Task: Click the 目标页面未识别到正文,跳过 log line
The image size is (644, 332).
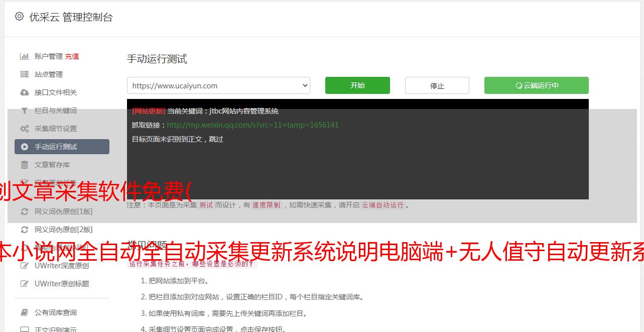Action: [x=178, y=139]
